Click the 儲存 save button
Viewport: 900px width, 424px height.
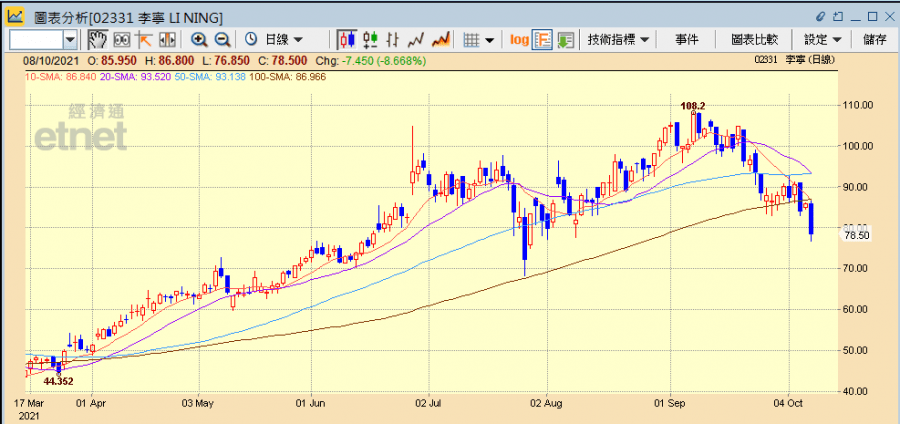(x=873, y=39)
